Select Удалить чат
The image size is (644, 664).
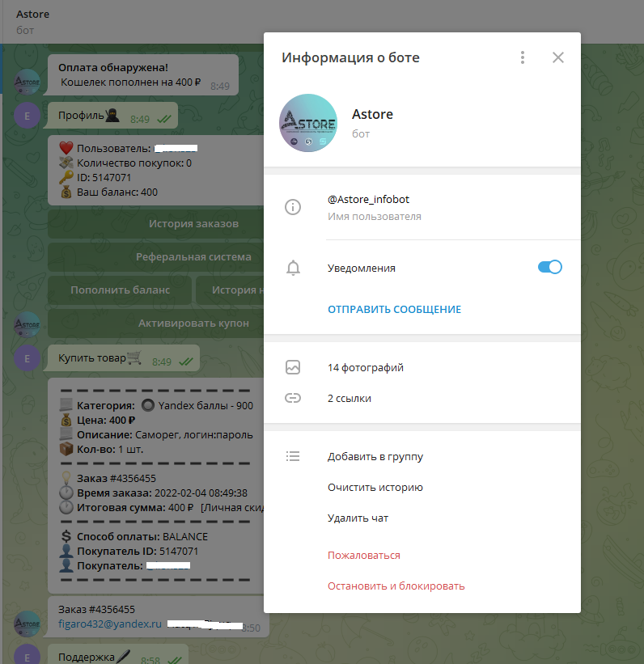point(358,518)
